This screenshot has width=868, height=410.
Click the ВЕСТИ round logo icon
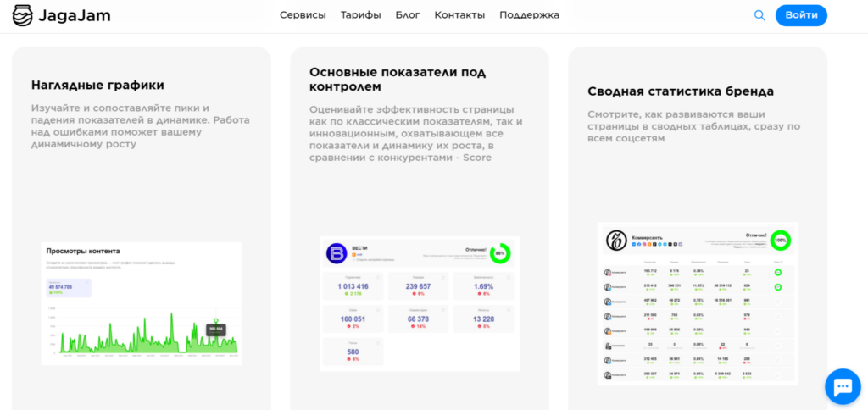[336, 252]
